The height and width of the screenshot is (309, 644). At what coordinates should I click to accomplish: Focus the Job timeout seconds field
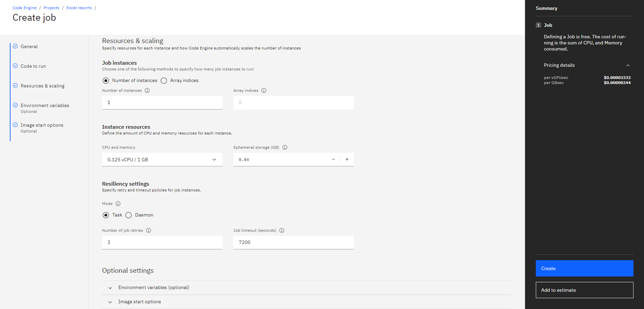293,242
